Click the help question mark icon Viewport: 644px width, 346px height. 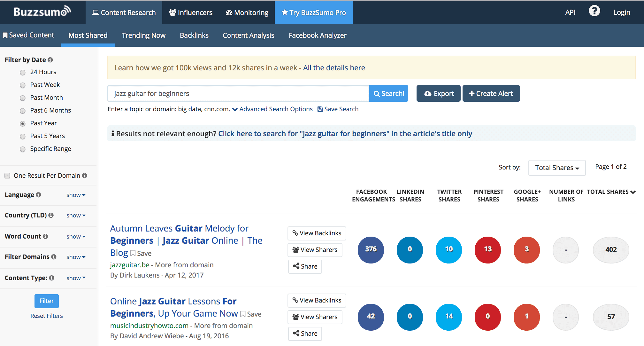[x=594, y=12]
